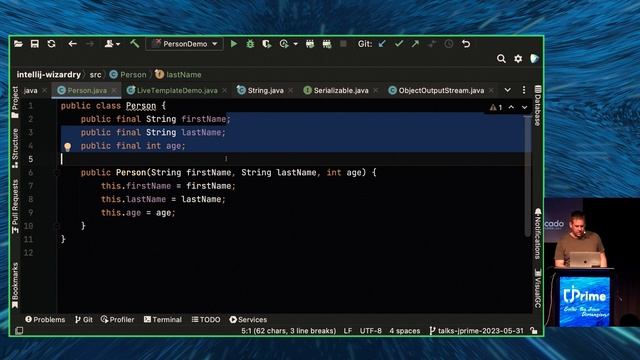
Task: Toggle read-only lock icon in status bar
Action: click(534, 331)
